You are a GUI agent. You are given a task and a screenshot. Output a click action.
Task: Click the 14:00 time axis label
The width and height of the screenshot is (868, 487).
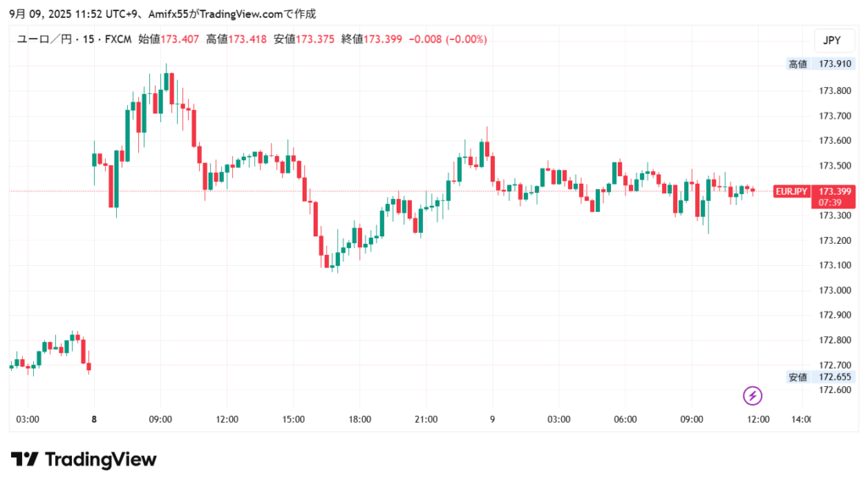(x=800, y=419)
